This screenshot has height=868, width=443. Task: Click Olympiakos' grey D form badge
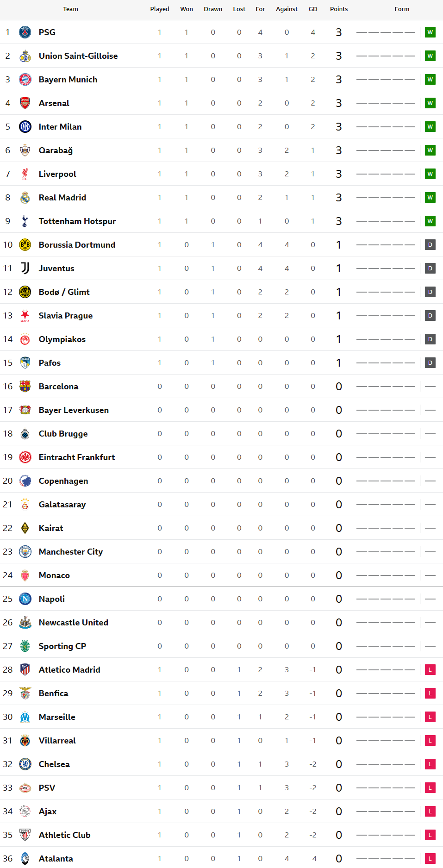tap(430, 339)
